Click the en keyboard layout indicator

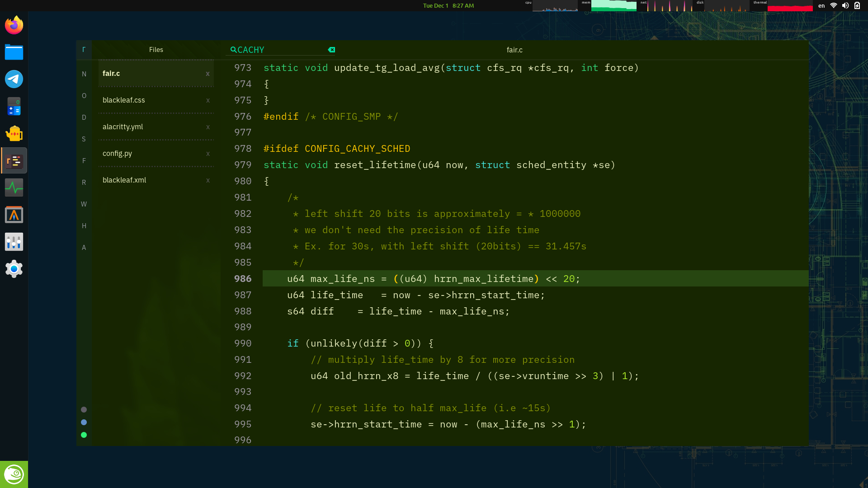821,6
